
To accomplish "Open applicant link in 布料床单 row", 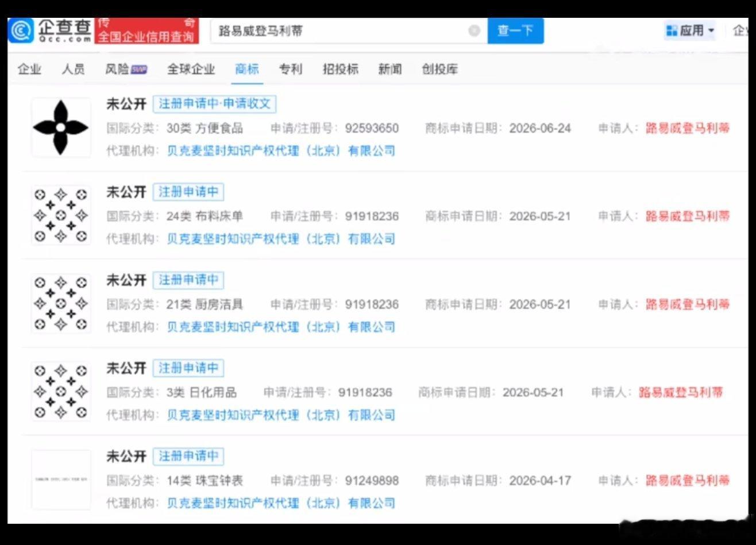I will (688, 216).
